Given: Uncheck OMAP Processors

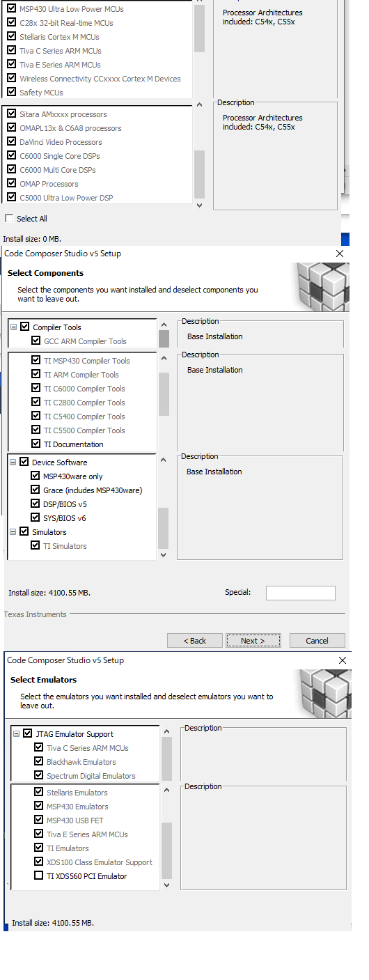Looking at the screenshot, I should (x=11, y=183).
